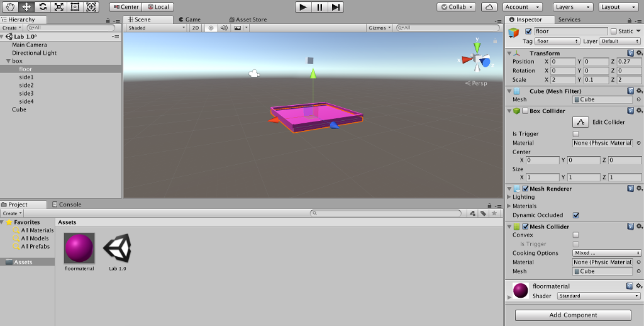Screen dimensions: 644x326
Task: Open Transform component help icon
Action: (x=630, y=53)
